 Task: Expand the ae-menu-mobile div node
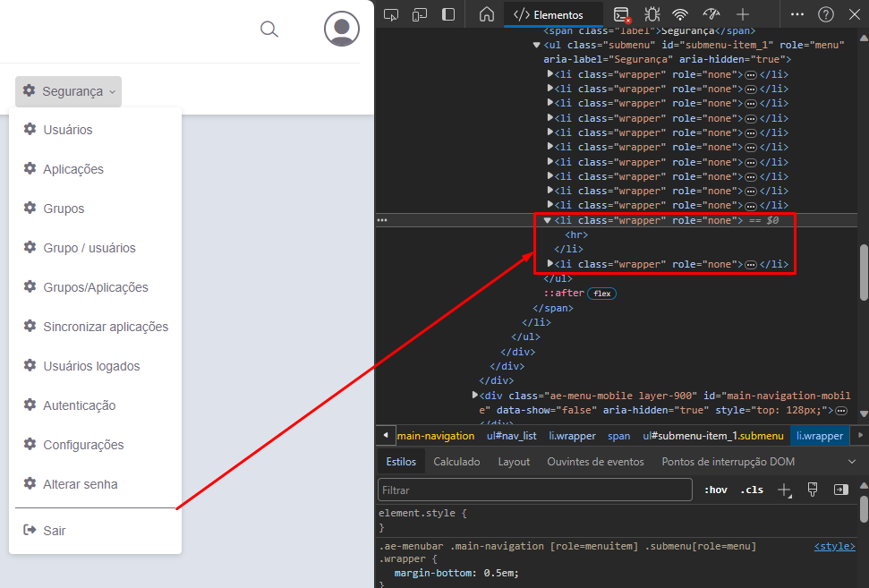coord(475,396)
